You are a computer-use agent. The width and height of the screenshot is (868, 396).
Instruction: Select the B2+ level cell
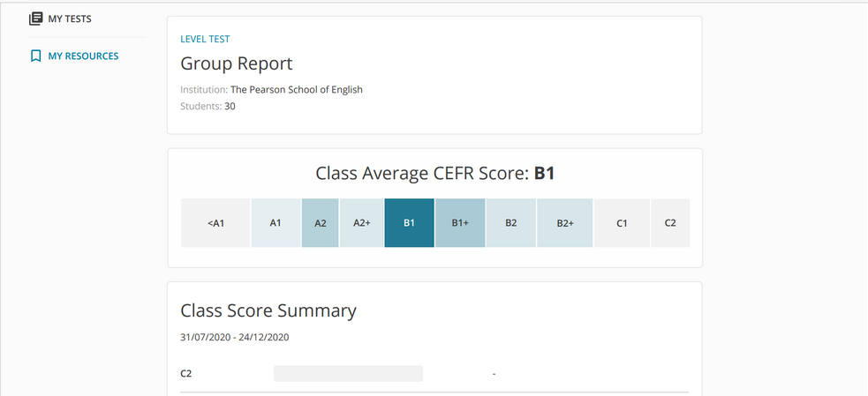pos(564,223)
